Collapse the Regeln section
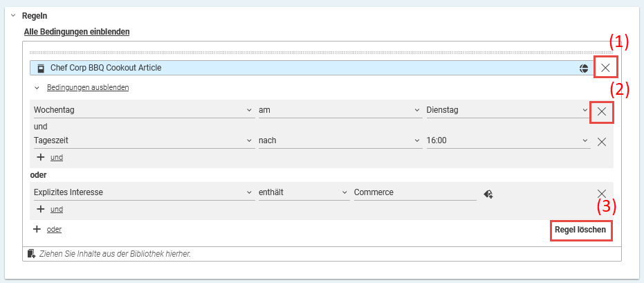 click(13, 15)
